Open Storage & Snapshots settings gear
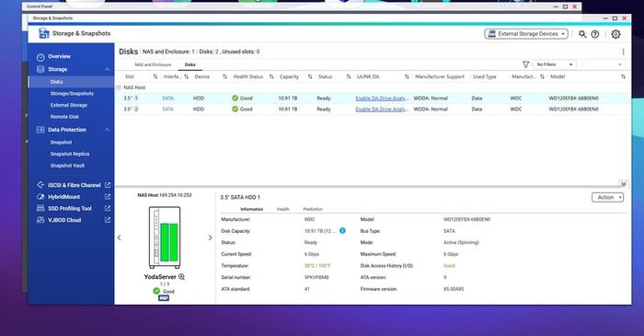 615,34
